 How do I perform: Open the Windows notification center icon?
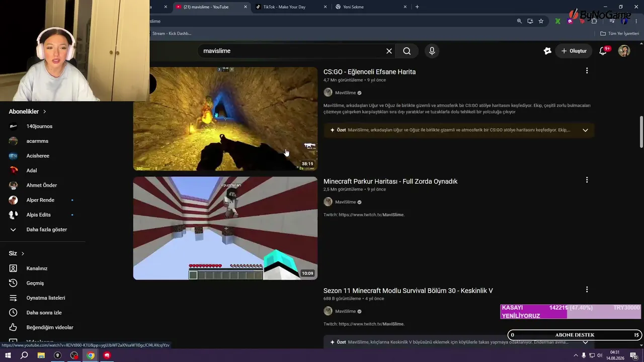[634, 355]
